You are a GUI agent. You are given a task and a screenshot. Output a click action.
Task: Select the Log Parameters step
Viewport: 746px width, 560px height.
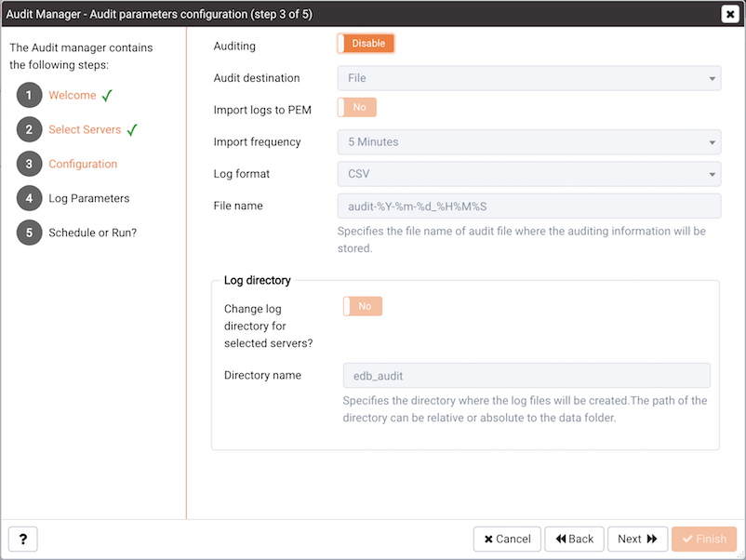click(89, 198)
